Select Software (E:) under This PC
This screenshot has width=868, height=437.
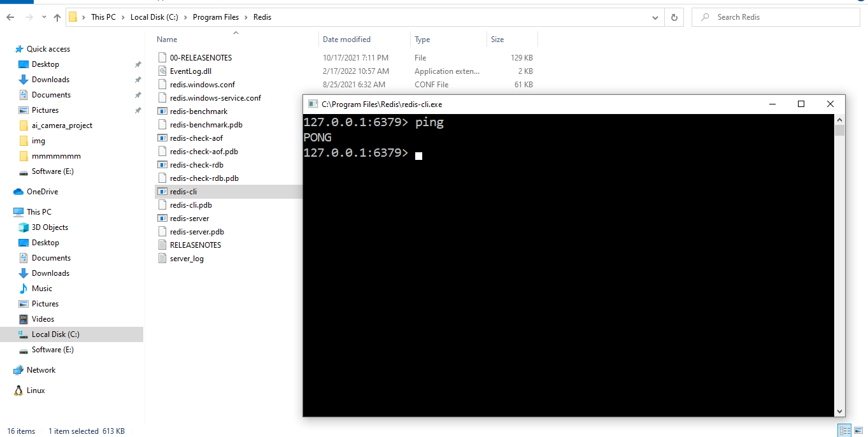point(52,350)
